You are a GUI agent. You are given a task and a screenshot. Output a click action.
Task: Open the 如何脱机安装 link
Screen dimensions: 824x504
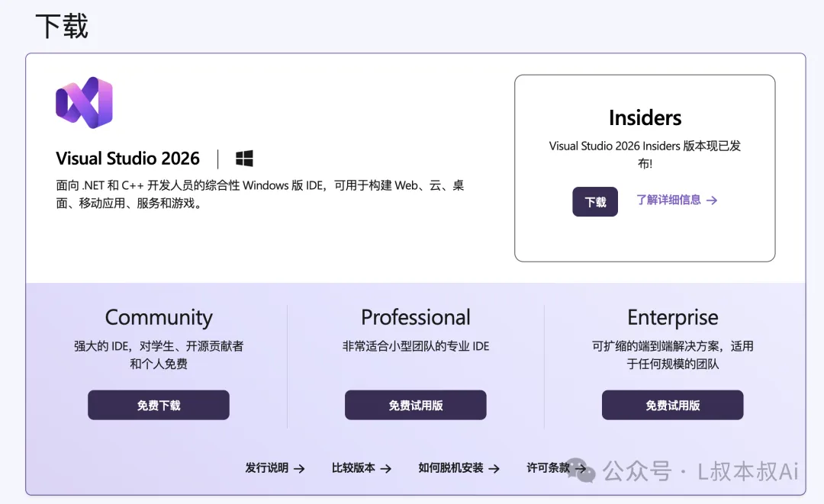[459, 467]
